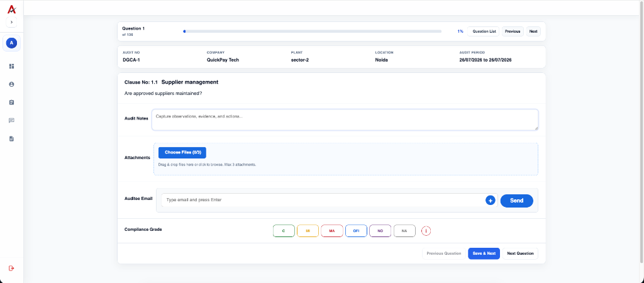Click the Supplier management clause title
The height and width of the screenshot is (283, 644).
[x=190, y=82]
